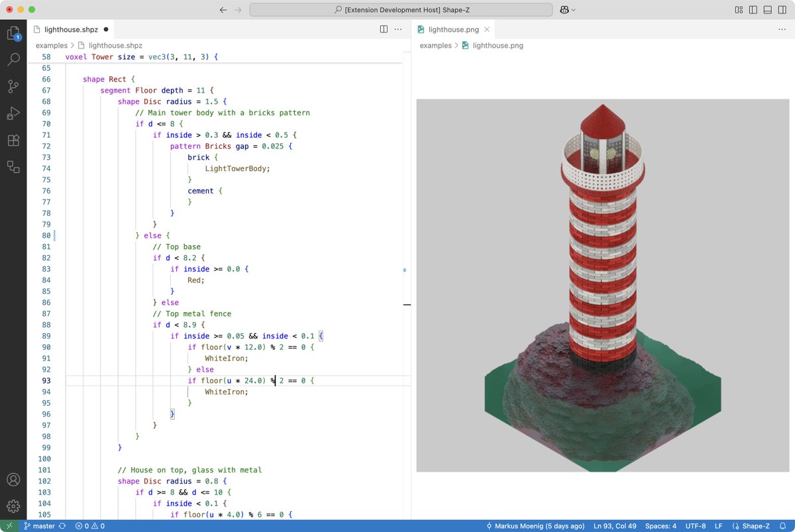Click line number 93 in gutter
795x532 pixels.
click(46, 380)
